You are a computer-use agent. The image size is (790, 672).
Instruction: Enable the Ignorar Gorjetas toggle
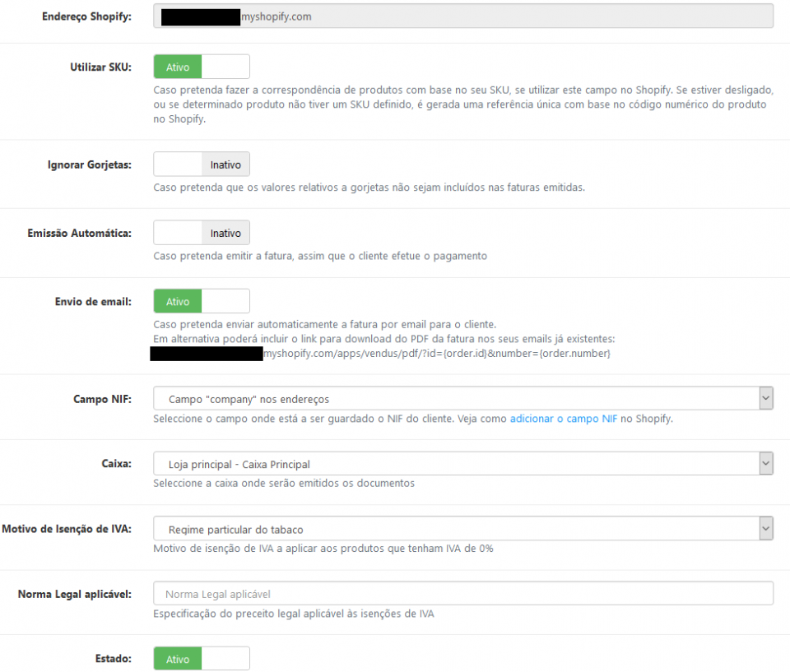click(201, 164)
